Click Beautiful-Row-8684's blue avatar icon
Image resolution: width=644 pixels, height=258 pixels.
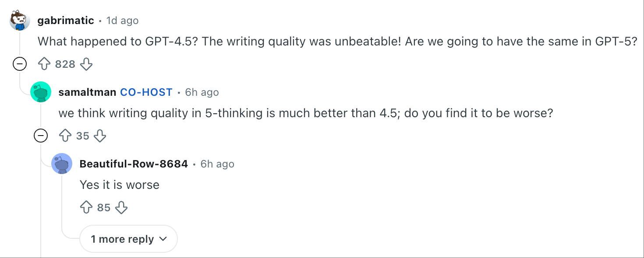point(62,164)
